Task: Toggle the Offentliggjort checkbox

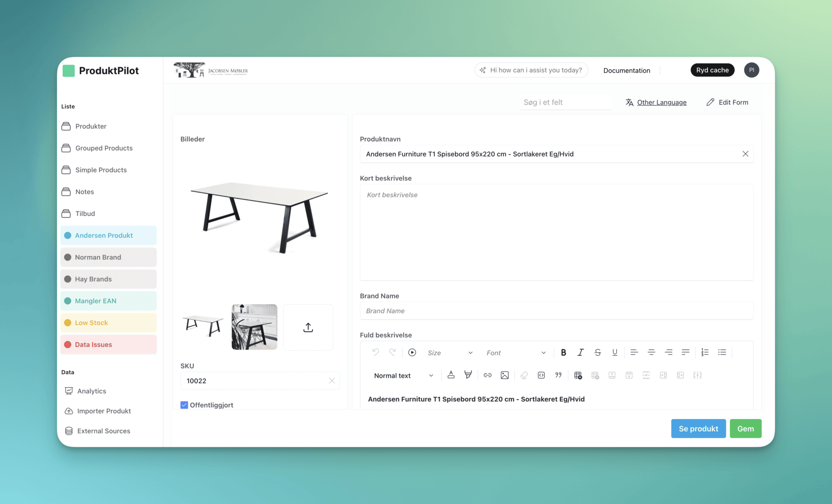Action: coord(184,405)
